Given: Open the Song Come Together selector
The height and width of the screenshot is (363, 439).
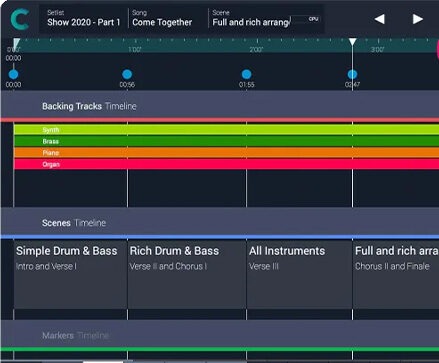Looking at the screenshot, I should [162, 19].
